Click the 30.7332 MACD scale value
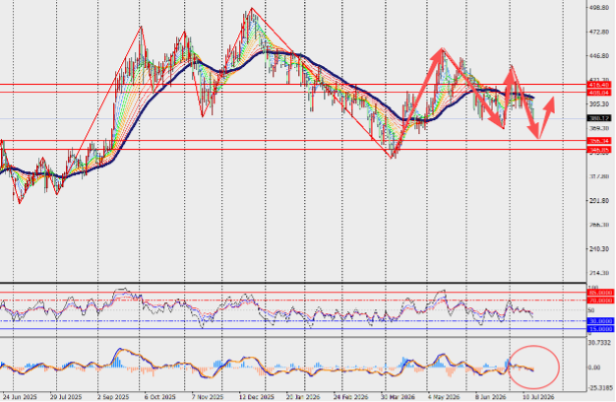The image size is (616, 402). (x=600, y=343)
